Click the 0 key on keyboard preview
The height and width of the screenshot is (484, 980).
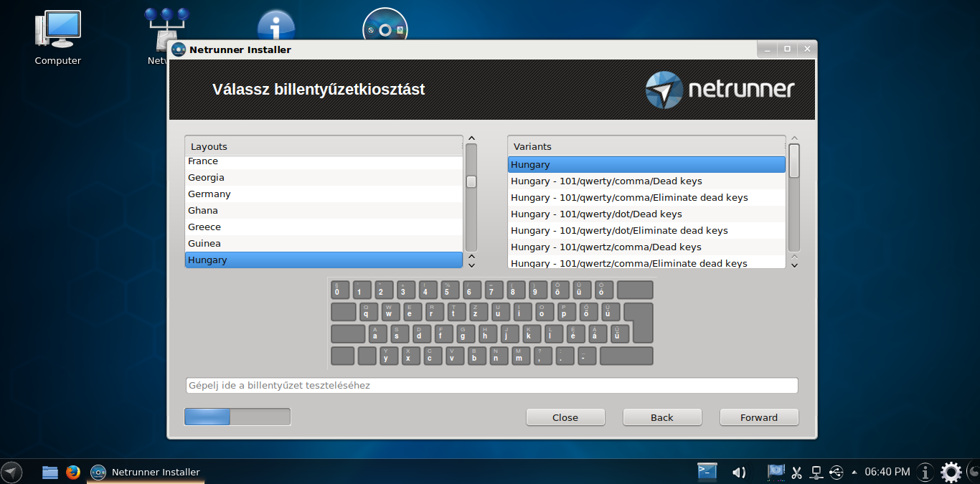pos(339,290)
